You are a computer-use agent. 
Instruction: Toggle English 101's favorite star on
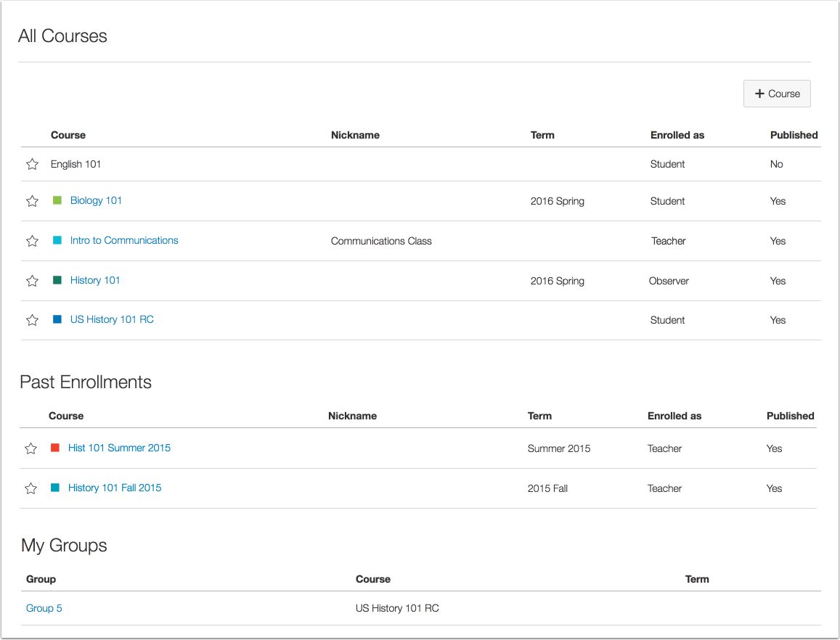pyautogui.click(x=32, y=164)
